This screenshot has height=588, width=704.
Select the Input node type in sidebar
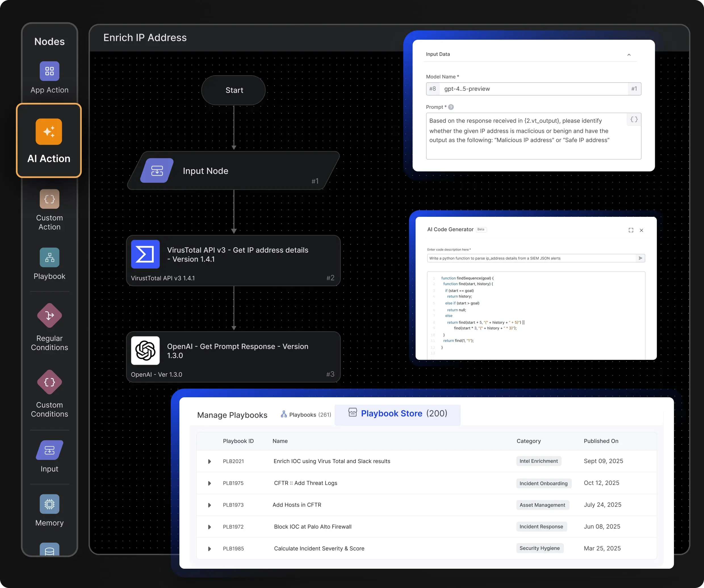tap(49, 456)
